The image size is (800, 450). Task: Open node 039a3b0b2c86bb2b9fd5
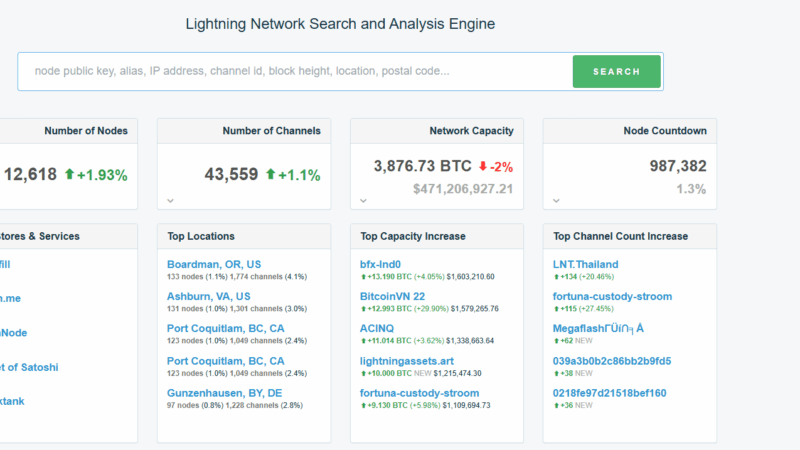coord(611,361)
